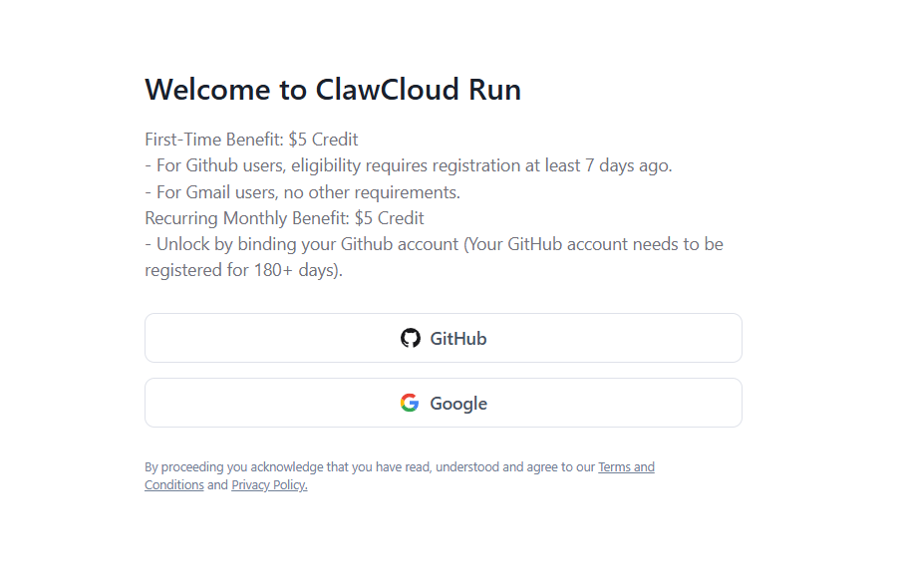This screenshot has height=588, width=902.
Task: Click the word Conditions in the footer
Action: pyautogui.click(x=174, y=485)
